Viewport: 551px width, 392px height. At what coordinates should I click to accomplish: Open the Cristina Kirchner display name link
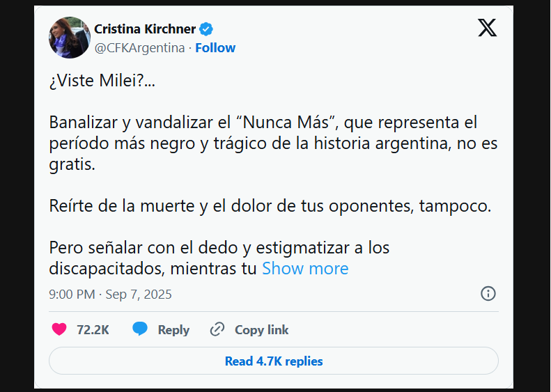145,29
